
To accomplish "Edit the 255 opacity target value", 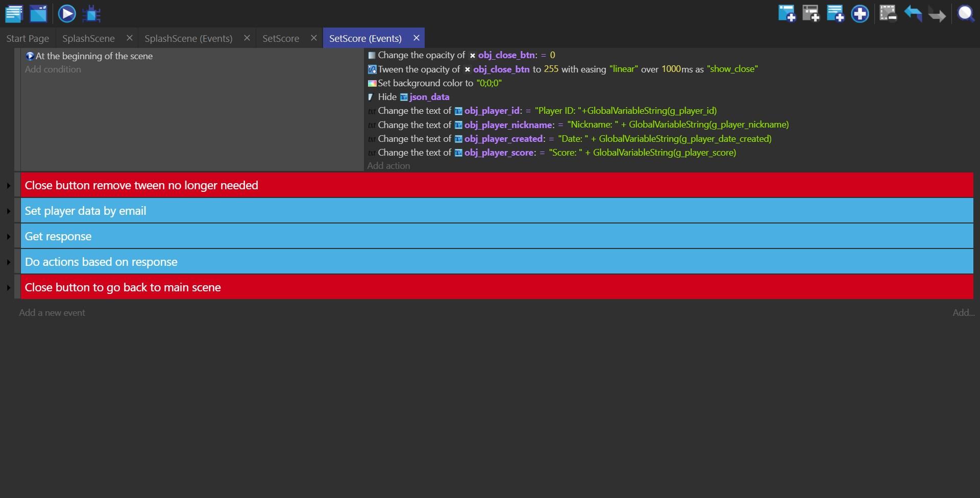I will coord(551,69).
